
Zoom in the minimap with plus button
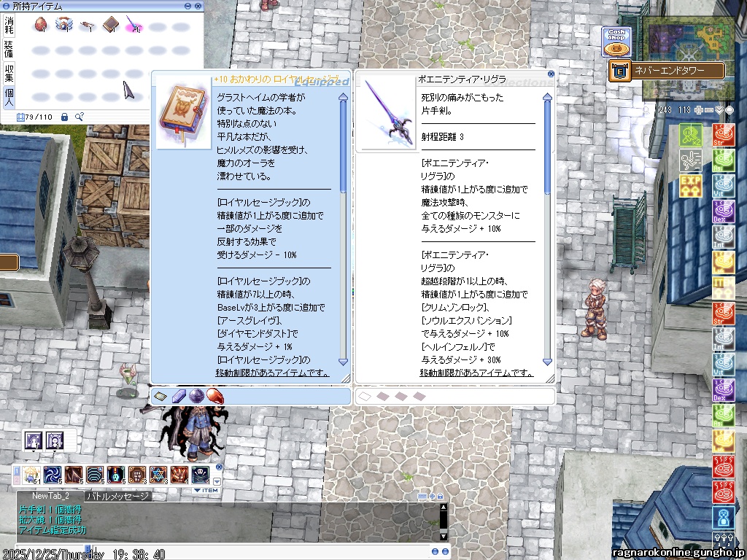699,110
